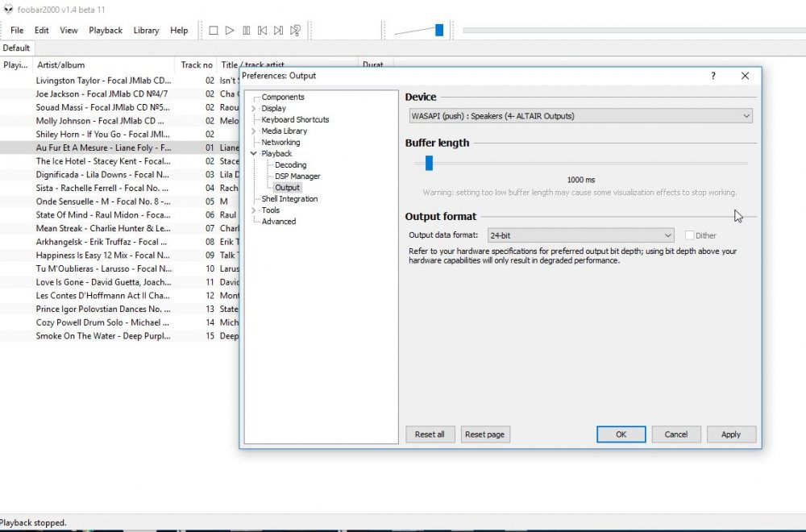Click the Buffer length slider handle

(x=430, y=164)
